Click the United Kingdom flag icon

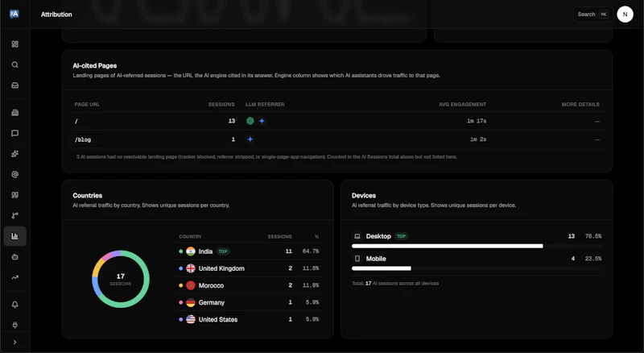pos(191,268)
